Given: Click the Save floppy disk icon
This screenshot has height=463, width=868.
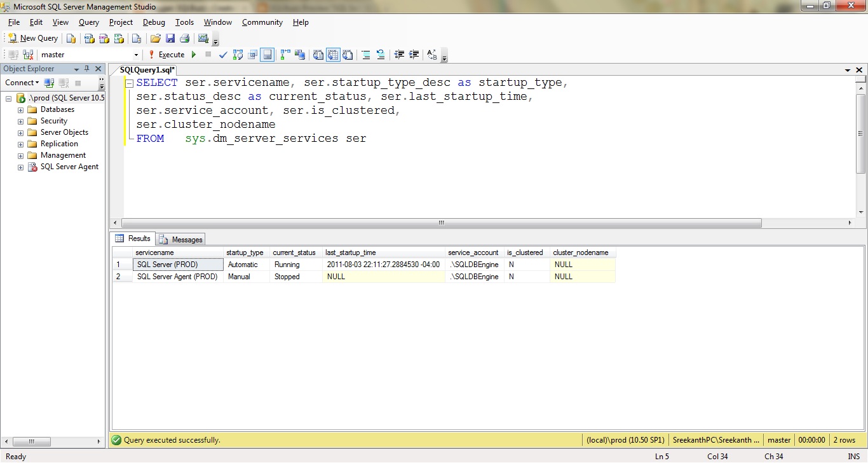Looking at the screenshot, I should 170,38.
